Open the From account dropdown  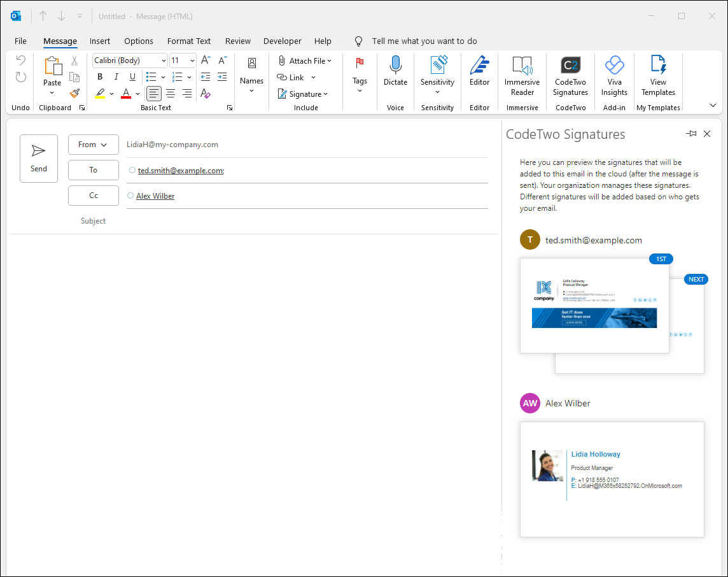pyautogui.click(x=94, y=145)
